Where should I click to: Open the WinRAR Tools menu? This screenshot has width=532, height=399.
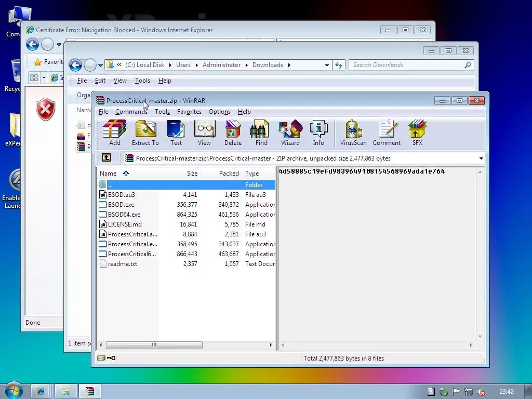162,112
